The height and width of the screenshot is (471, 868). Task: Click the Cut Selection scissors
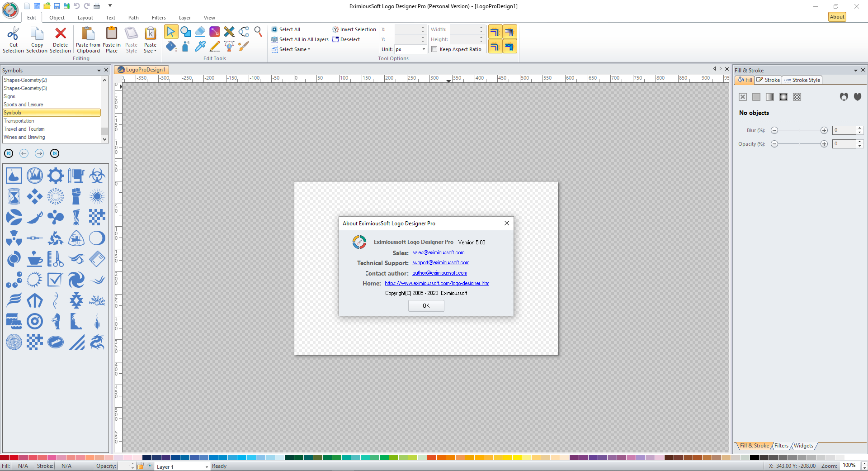click(14, 40)
